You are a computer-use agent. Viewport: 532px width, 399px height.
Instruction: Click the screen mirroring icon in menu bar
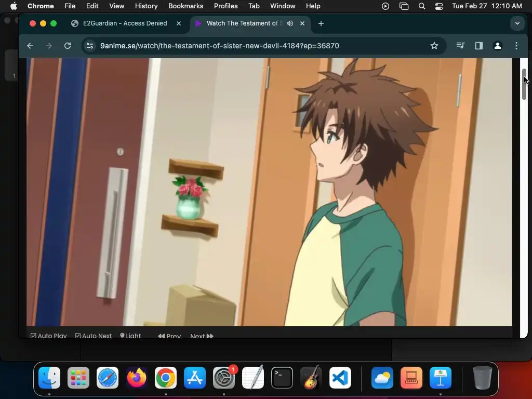click(404, 6)
